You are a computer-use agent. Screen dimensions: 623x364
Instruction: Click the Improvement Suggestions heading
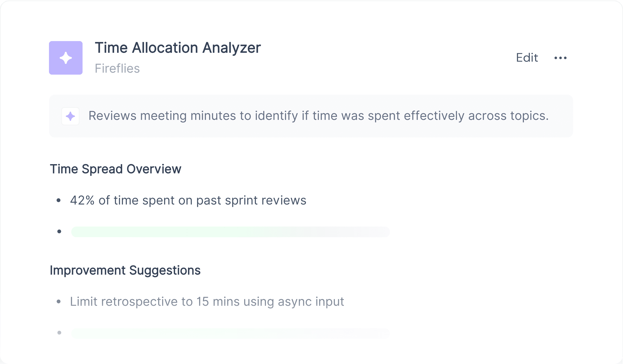125,270
